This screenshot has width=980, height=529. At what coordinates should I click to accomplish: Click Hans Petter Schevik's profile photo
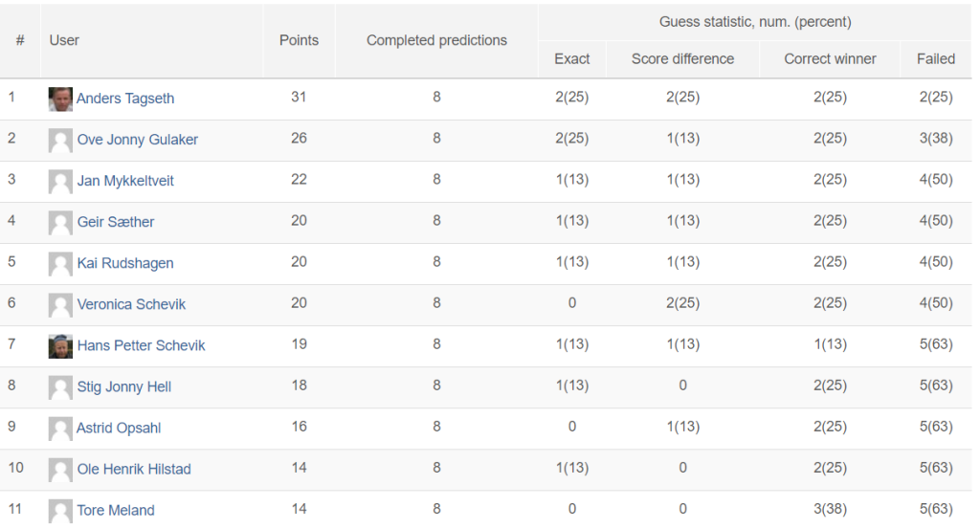(x=60, y=346)
